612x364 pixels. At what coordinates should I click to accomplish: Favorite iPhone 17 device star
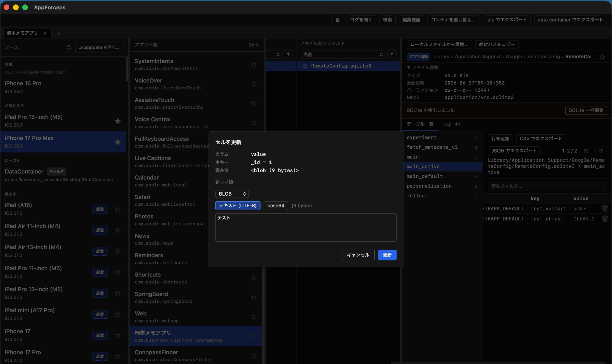click(x=118, y=335)
